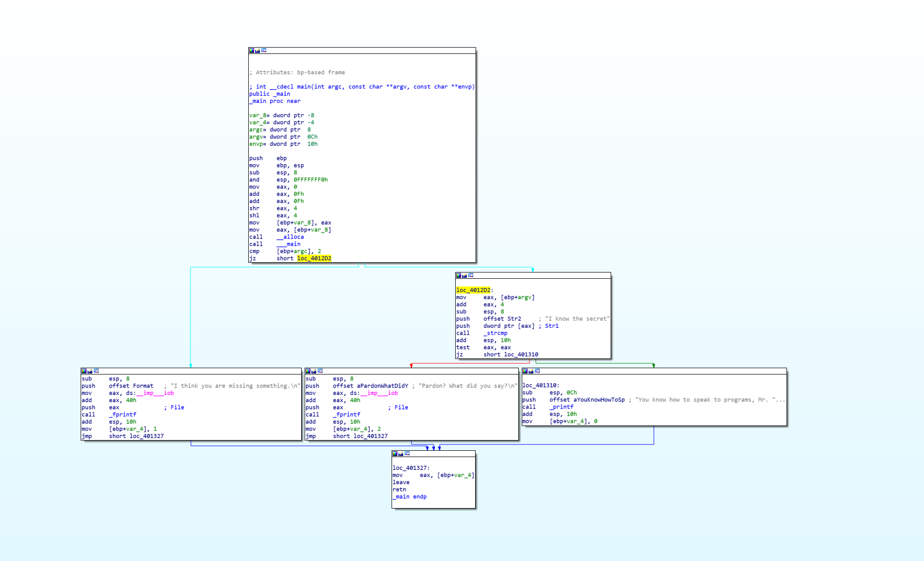Select the "leave" instruction in loc_401327
The image size is (924, 561).
tap(401, 482)
